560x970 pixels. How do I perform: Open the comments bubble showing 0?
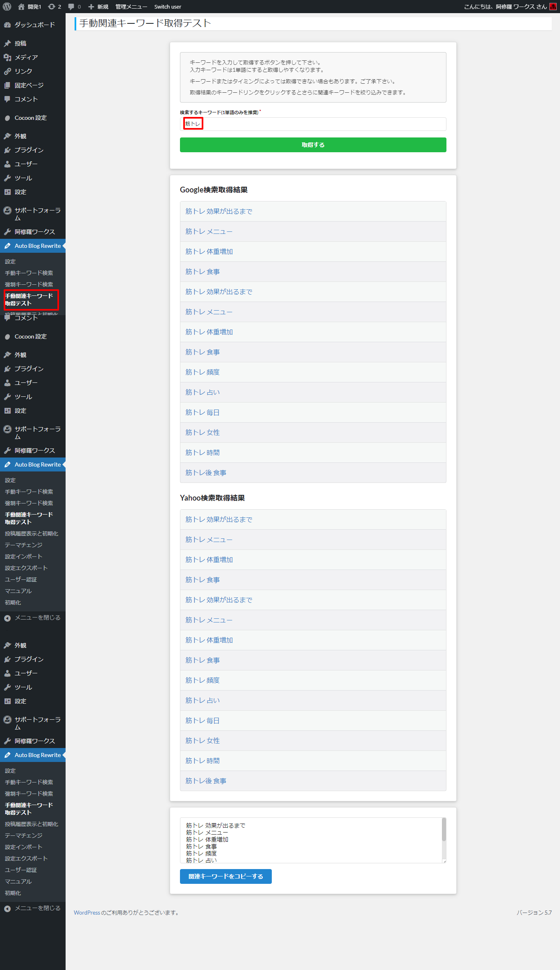(74, 7)
